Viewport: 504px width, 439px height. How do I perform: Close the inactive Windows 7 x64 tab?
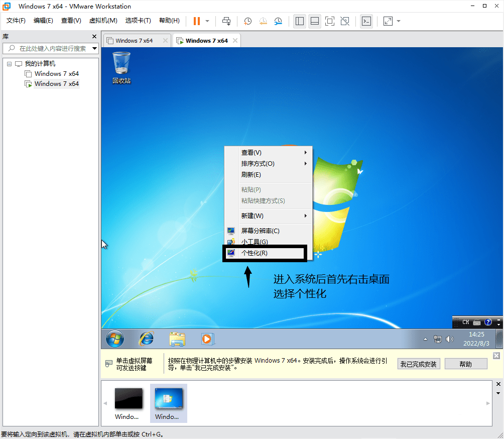coord(165,41)
